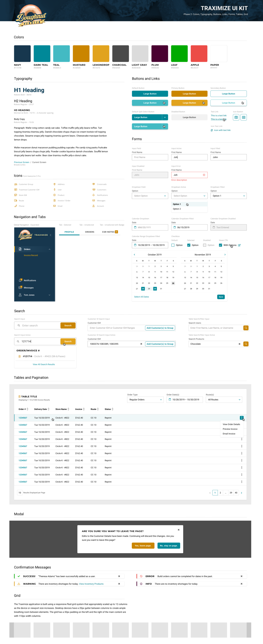Viewport: 263px width, 644px height.
Task: Close the Success confirmation message
Action: tap(119, 576)
